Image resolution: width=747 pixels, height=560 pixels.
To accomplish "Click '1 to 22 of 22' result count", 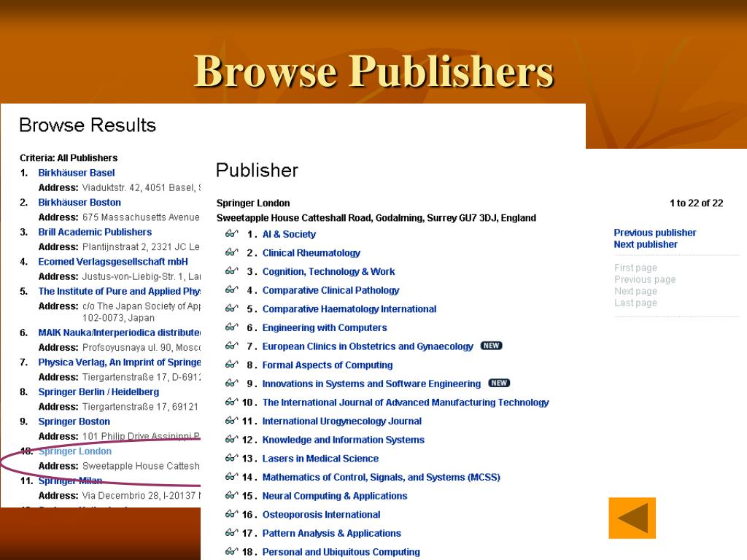I will [697, 203].
